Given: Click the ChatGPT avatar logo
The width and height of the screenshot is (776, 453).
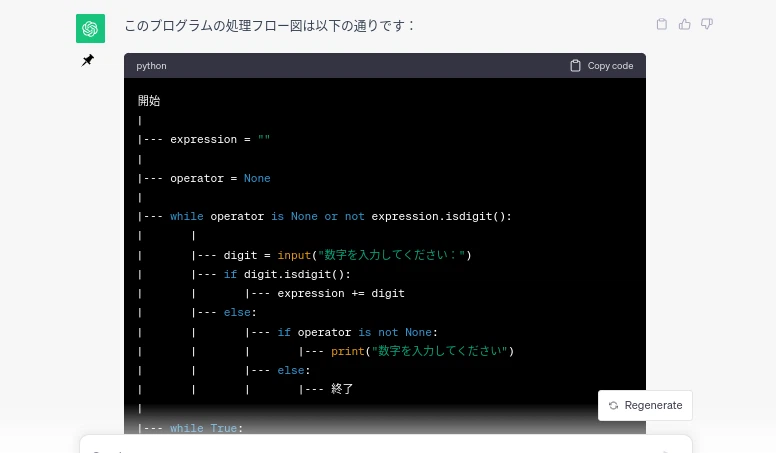Looking at the screenshot, I should 90,28.
